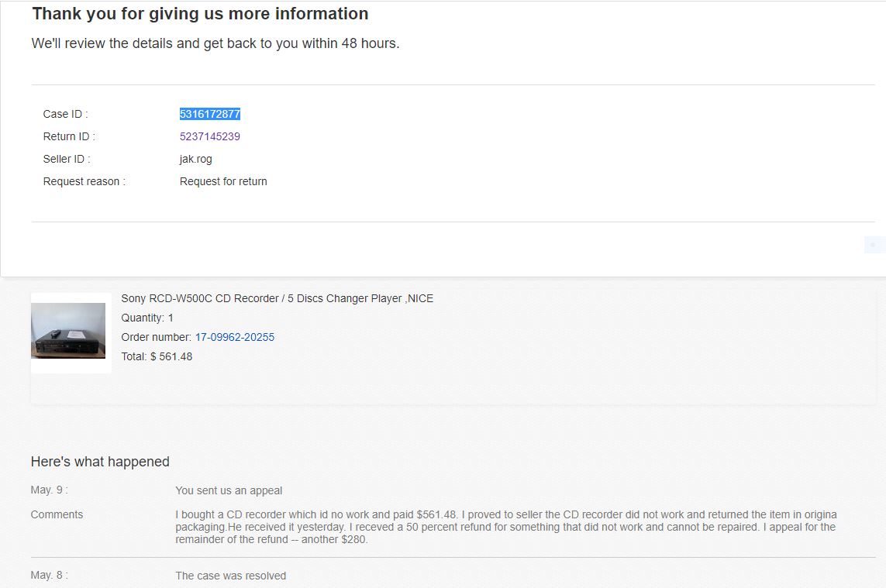Image resolution: width=886 pixels, height=588 pixels.
Task: Click the Quantity: 1 field
Action: pyautogui.click(x=146, y=318)
